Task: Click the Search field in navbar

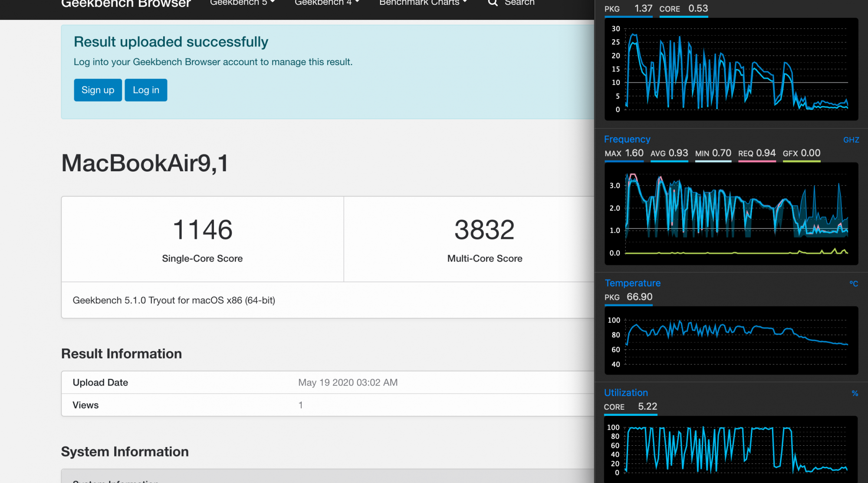Action: [519, 3]
